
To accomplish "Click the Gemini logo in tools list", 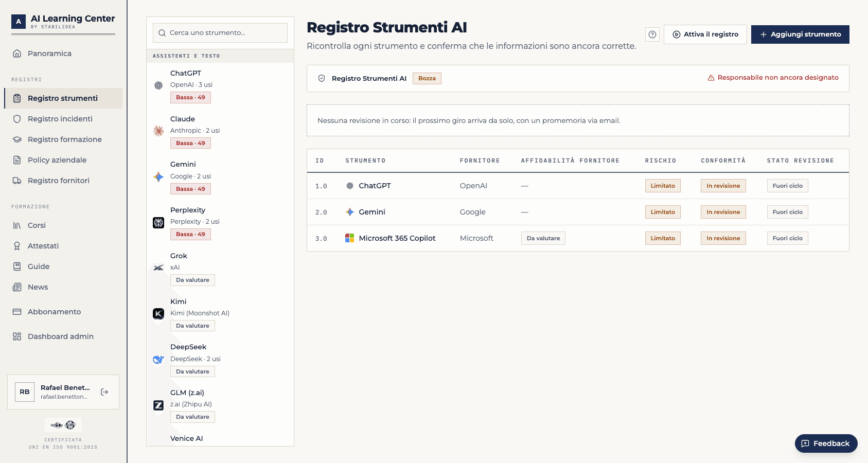I will tap(158, 177).
